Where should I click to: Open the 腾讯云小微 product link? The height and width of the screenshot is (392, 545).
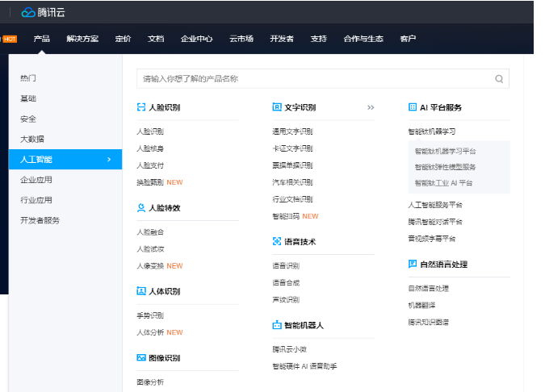(x=290, y=349)
